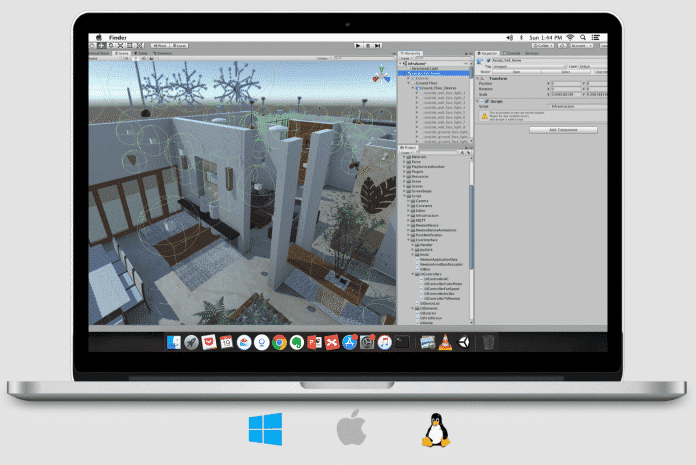This screenshot has width=696, height=465.
Task: Collapse the Transform component section
Action: (478, 78)
